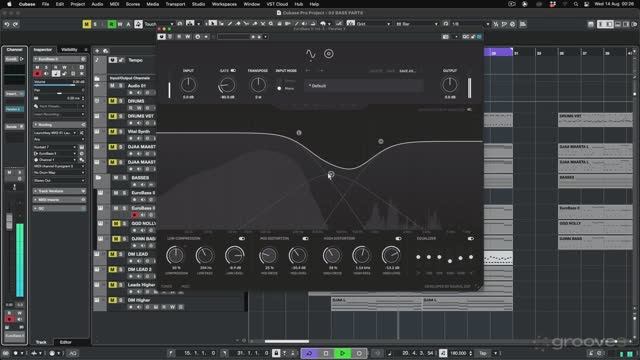This screenshot has width=640, height=360.
Task: Toggle the green global Read R button in toolbar
Action: coord(111,24)
